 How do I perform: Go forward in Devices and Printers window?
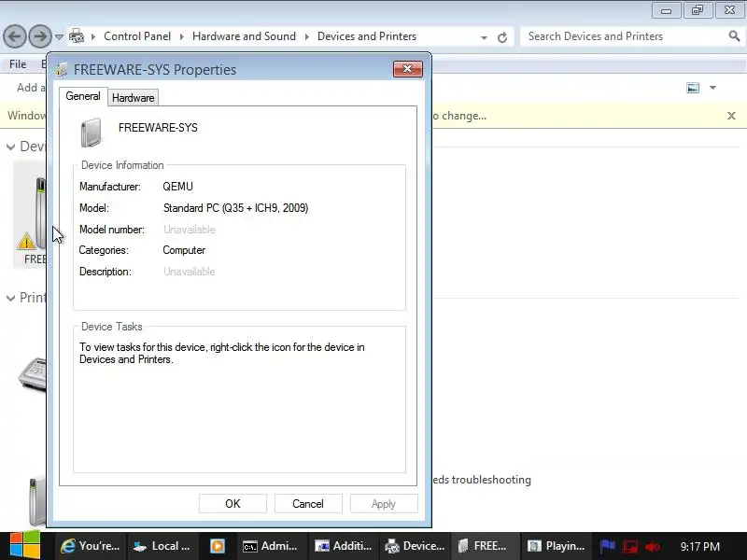pyautogui.click(x=40, y=36)
